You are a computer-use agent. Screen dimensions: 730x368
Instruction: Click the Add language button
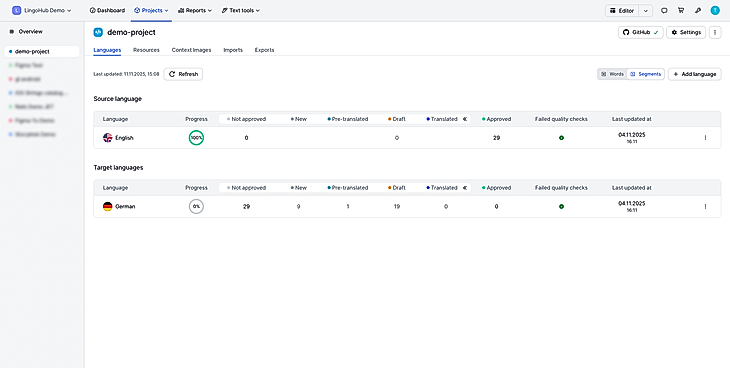coord(695,74)
